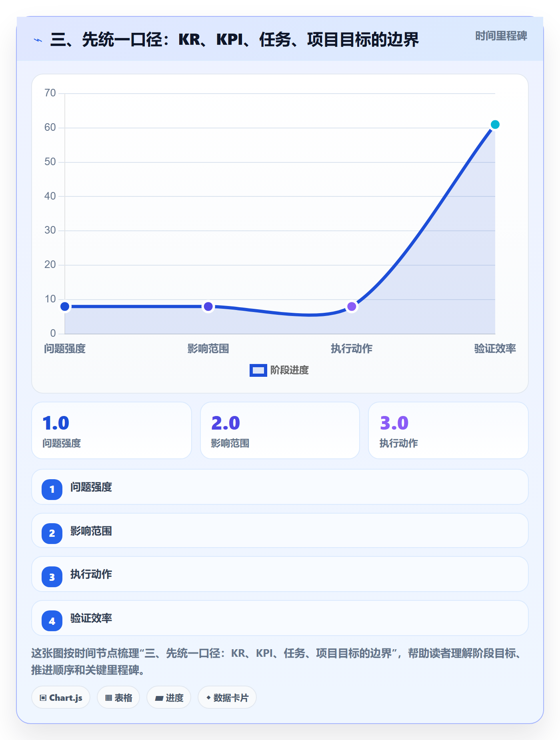Click the lightning icon beside the title
The image size is (560, 740).
38,40
